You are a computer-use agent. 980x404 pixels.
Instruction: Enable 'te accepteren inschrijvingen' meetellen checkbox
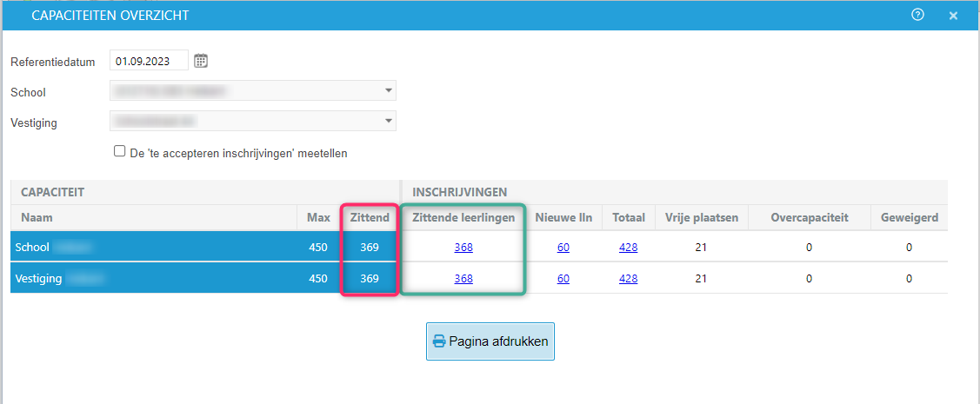point(120,151)
